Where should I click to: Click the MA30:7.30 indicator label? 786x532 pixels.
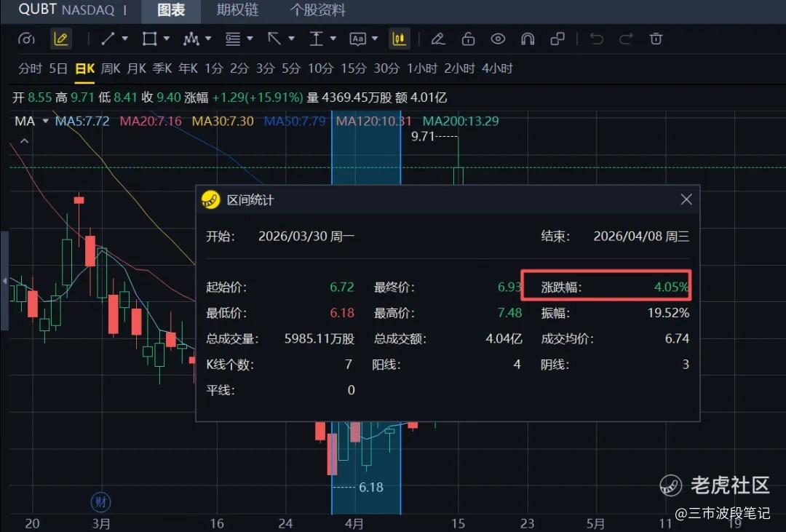(x=223, y=121)
